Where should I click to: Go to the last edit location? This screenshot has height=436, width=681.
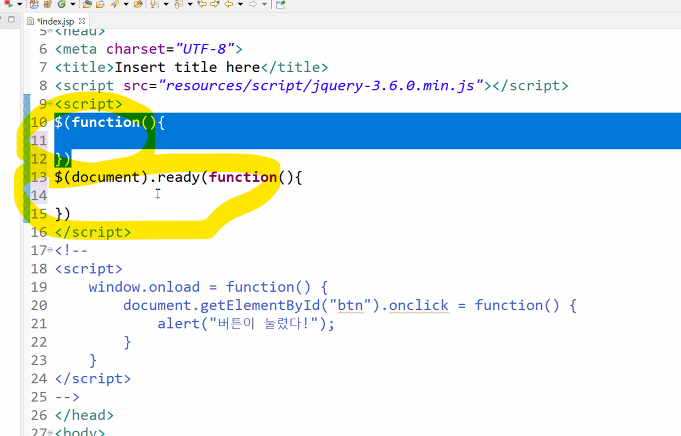click(202, 4)
